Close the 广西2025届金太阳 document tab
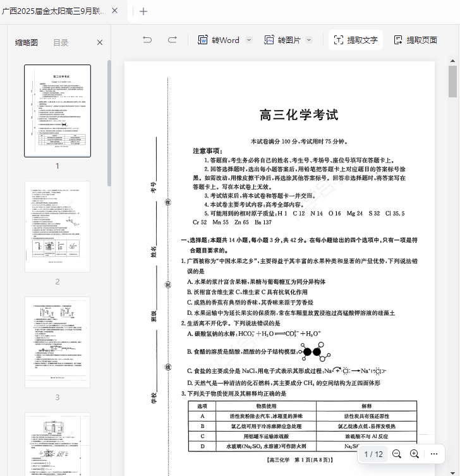460x476 pixels. coord(114,11)
